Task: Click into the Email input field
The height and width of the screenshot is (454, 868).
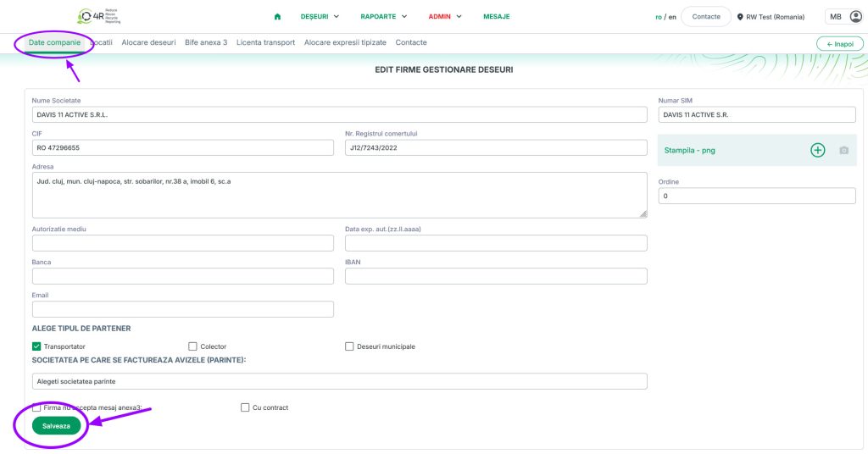Action: click(x=183, y=309)
